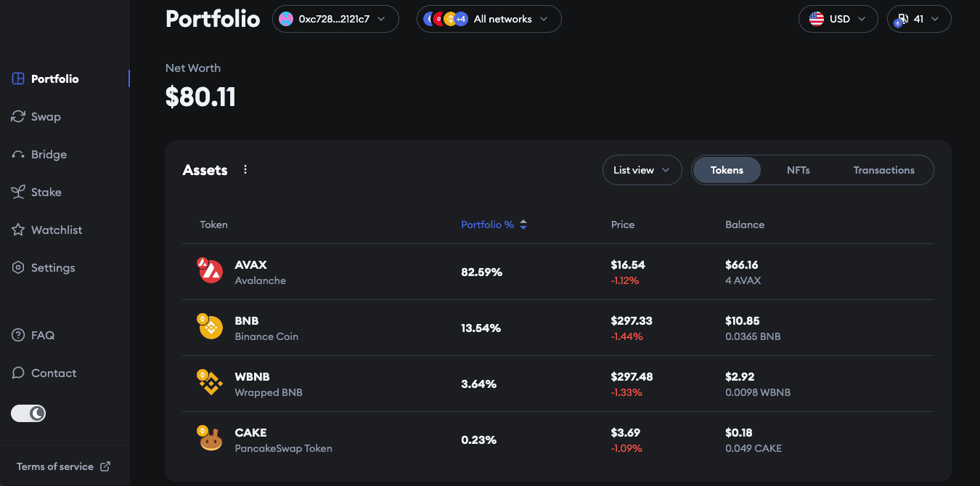Click the US flag currency icon

tap(816, 19)
